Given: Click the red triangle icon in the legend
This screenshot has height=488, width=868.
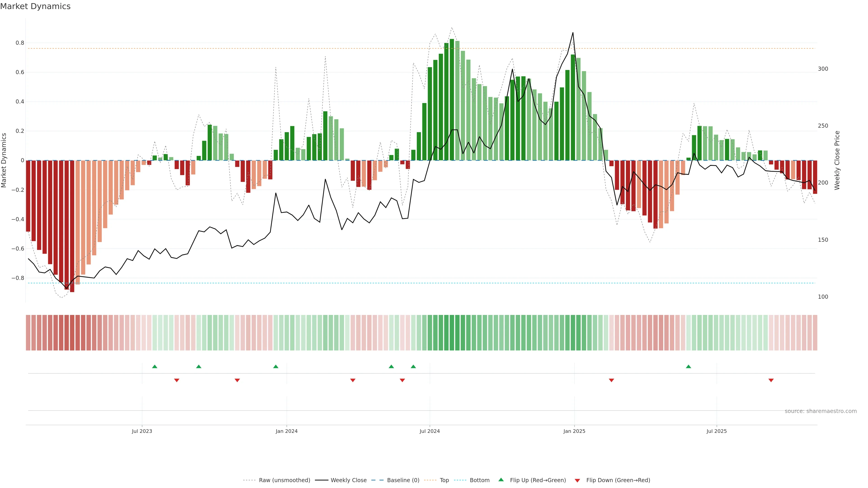Looking at the screenshot, I should point(577,480).
